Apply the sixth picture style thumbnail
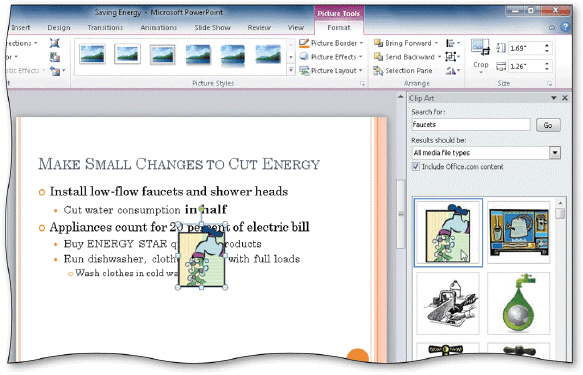Screen dimensions: 583x375 point(268,54)
